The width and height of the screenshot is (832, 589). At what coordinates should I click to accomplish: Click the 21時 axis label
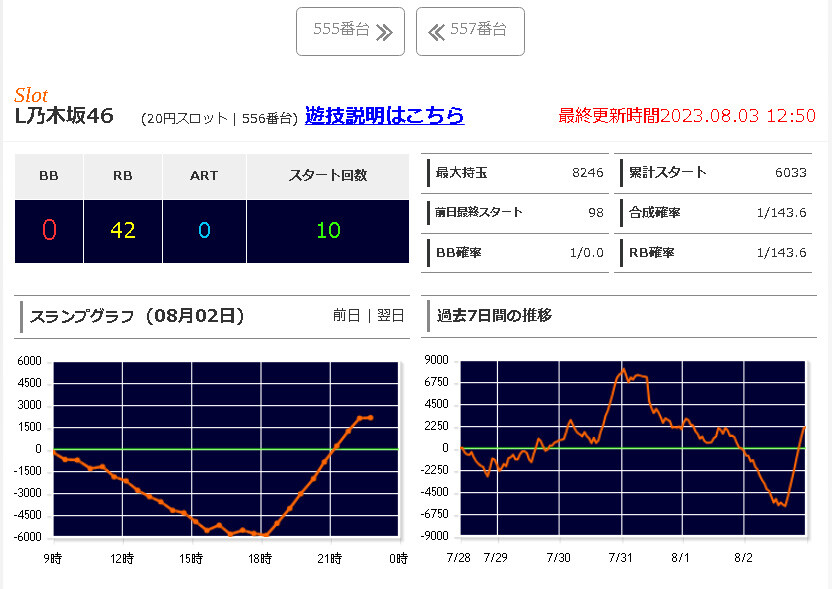point(330,559)
